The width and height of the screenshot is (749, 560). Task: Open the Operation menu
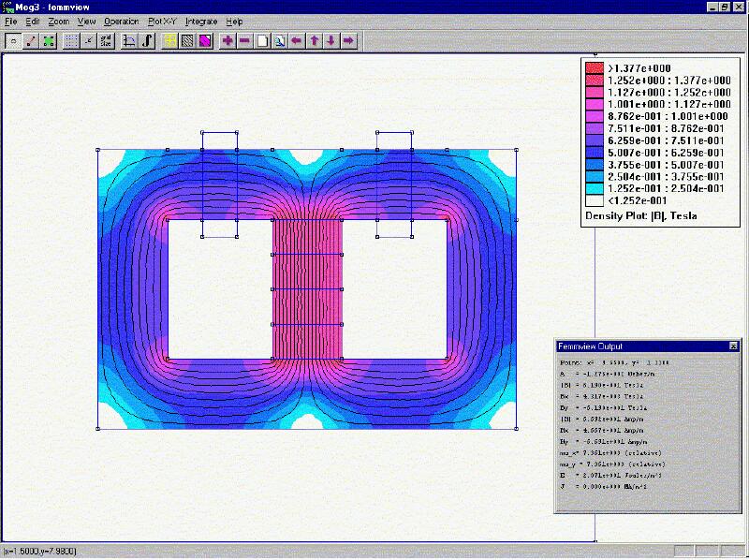point(121,21)
